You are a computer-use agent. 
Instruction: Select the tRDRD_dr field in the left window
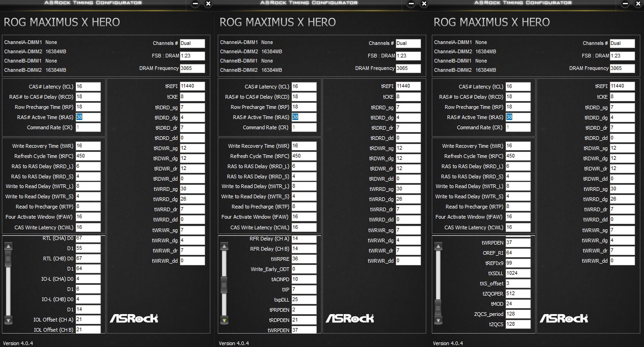(192, 128)
